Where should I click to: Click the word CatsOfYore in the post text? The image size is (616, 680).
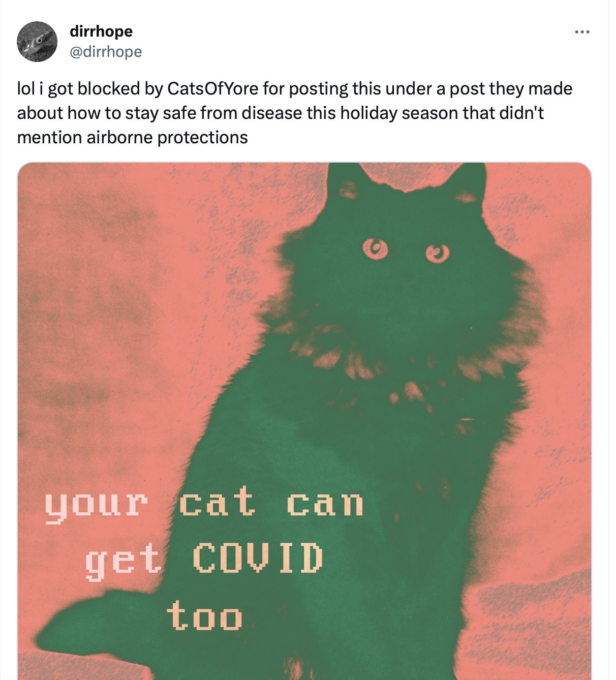pos(213,89)
